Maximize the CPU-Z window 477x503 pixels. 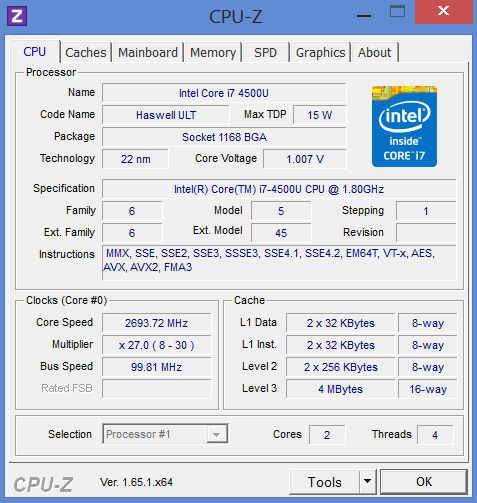[x=397, y=11]
